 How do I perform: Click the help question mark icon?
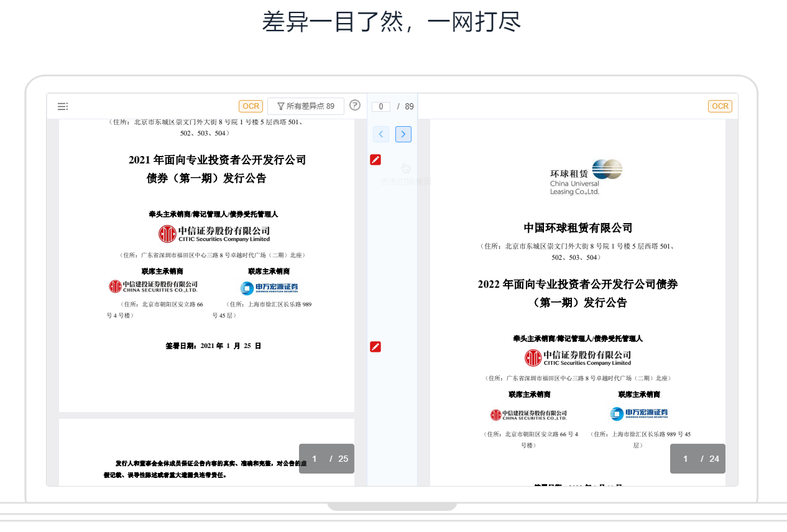coord(355,105)
